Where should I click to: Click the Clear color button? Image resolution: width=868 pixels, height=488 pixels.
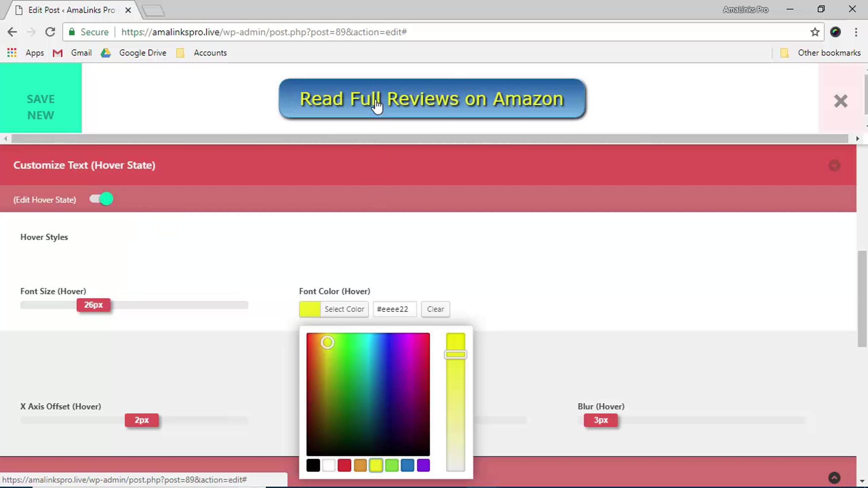click(x=435, y=309)
